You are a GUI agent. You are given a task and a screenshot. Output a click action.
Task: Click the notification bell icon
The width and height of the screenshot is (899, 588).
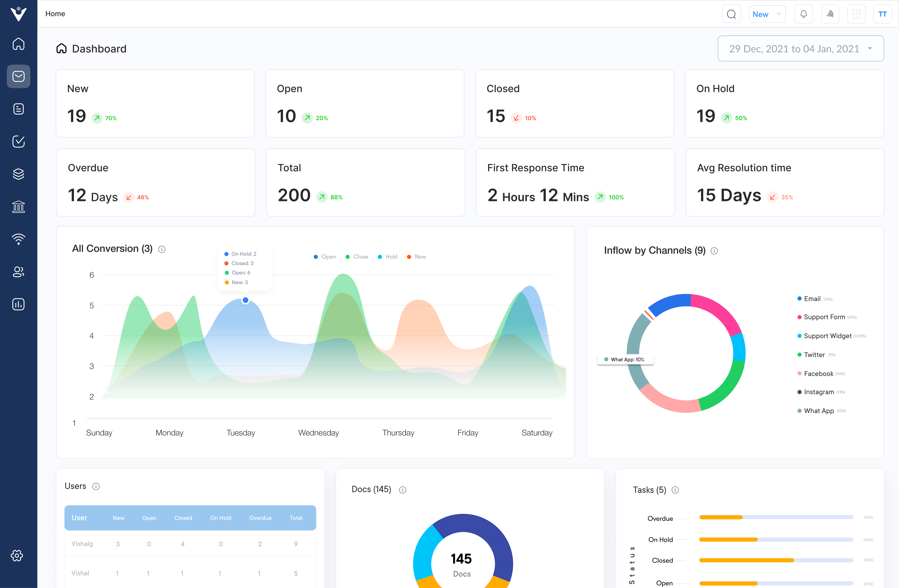803,14
